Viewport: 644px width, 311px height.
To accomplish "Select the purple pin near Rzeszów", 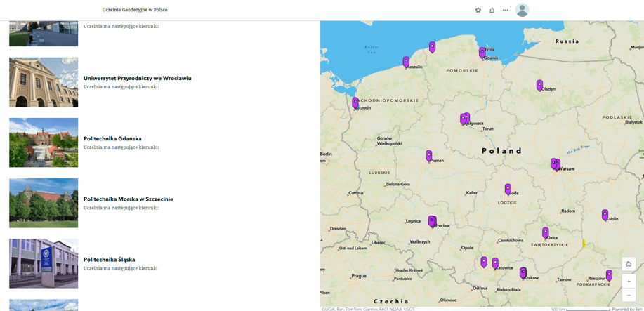I will [609, 275].
